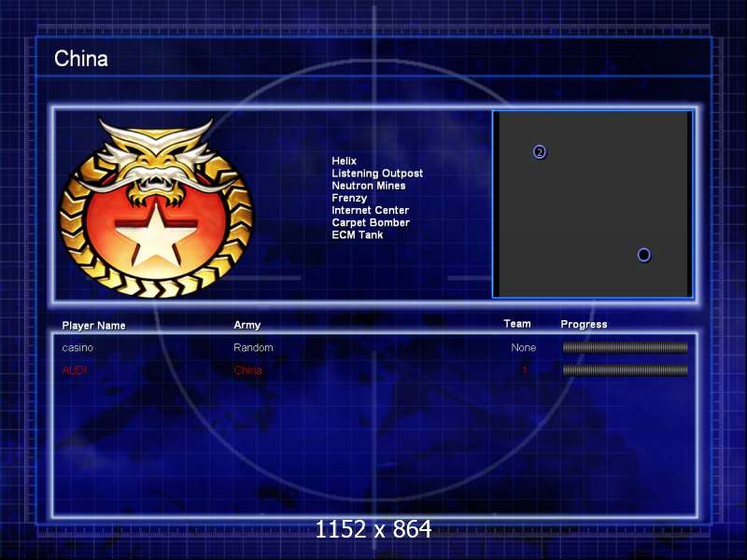The height and width of the screenshot is (560, 747).
Task: Click the dark map preview panel
Action: coord(593,204)
